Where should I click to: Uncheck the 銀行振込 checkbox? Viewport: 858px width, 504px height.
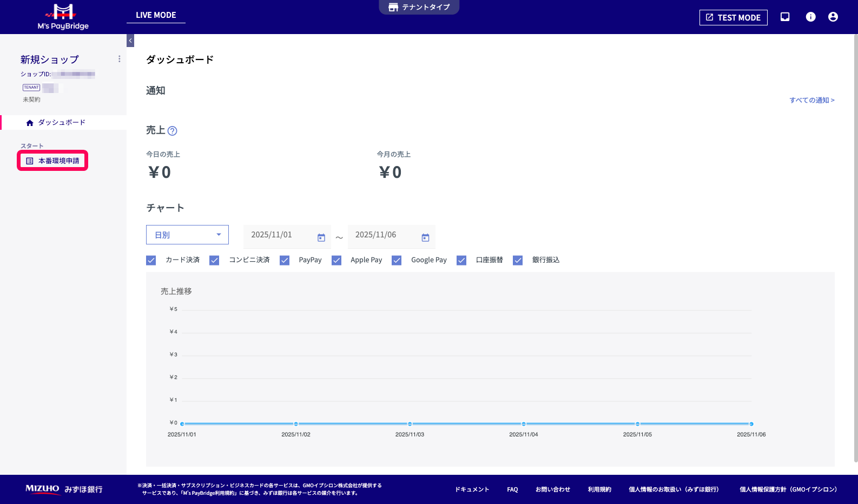pyautogui.click(x=518, y=260)
